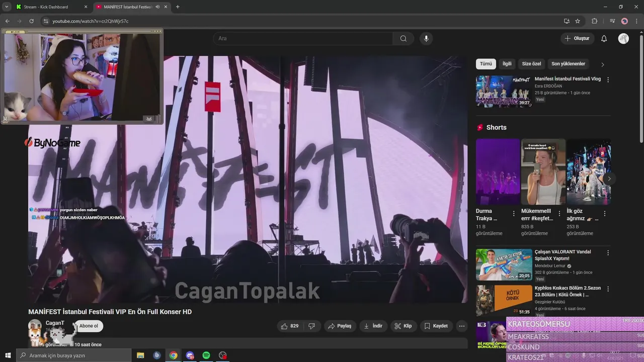Select the Son yüklenenler filter chip

pyautogui.click(x=568, y=64)
